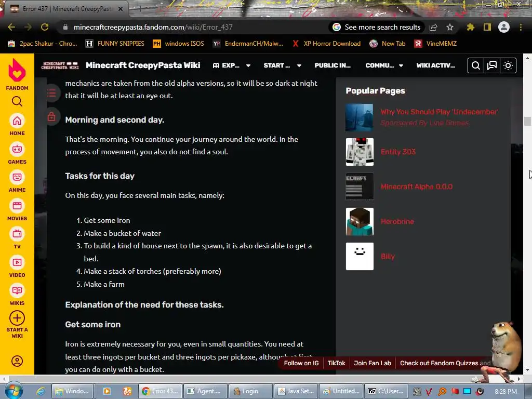Screen dimensions: 532x399
Task: Expand the EXPLORE dropdown menu
Action: click(x=232, y=65)
